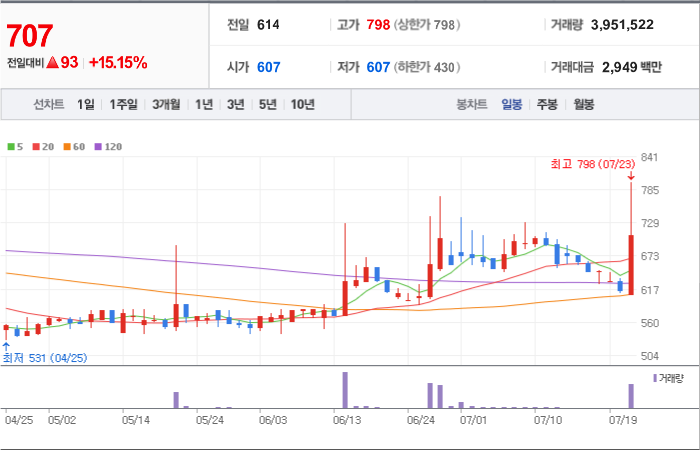Click the last volume bar after 07/19
The width and height of the screenshot is (700, 450).
pos(631,396)
